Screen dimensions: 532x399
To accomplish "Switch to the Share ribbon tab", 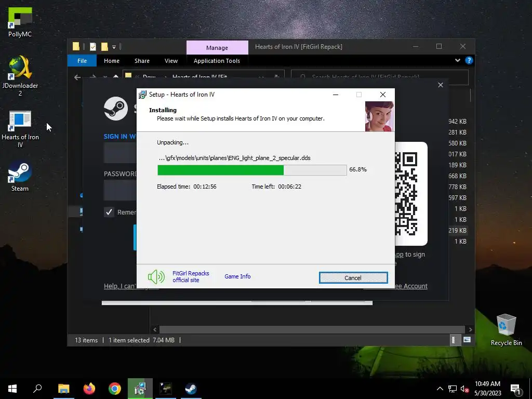I will [x=142, y=61].
